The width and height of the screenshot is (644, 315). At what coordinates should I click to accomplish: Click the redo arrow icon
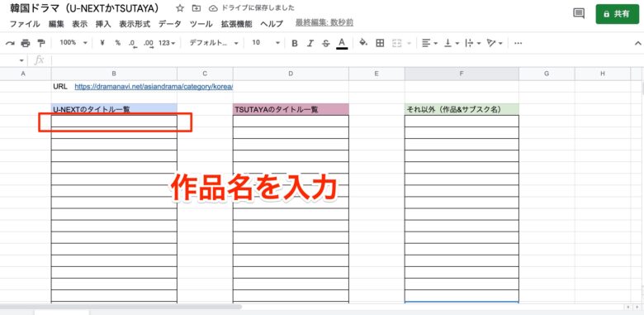[x=9, y=43]
